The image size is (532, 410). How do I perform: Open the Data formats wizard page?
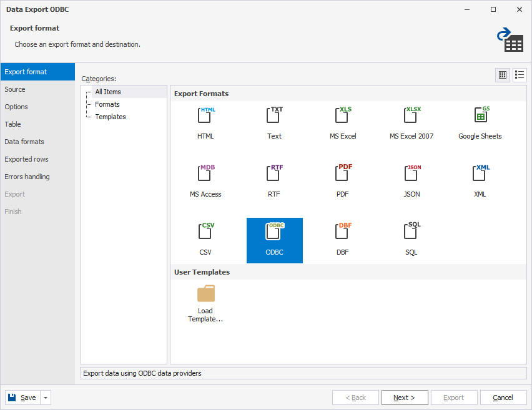click(x=24, y=142)
